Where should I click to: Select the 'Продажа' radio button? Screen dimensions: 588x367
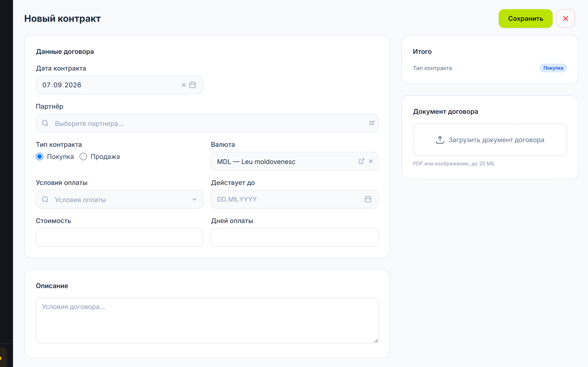point(83,157)
